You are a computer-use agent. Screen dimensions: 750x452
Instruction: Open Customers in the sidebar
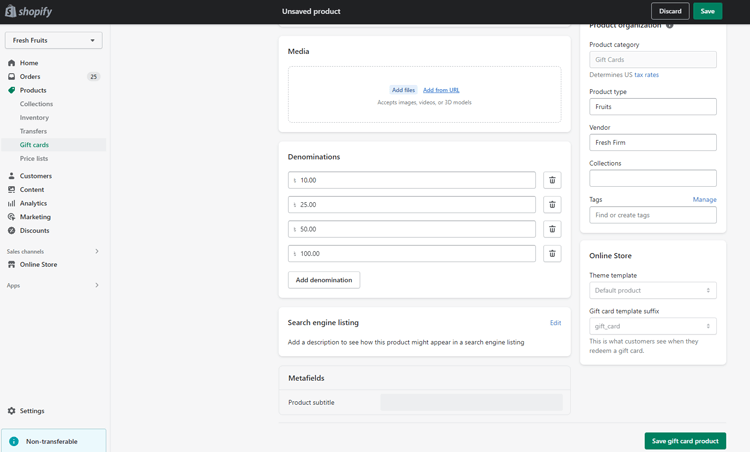point(35,176)
